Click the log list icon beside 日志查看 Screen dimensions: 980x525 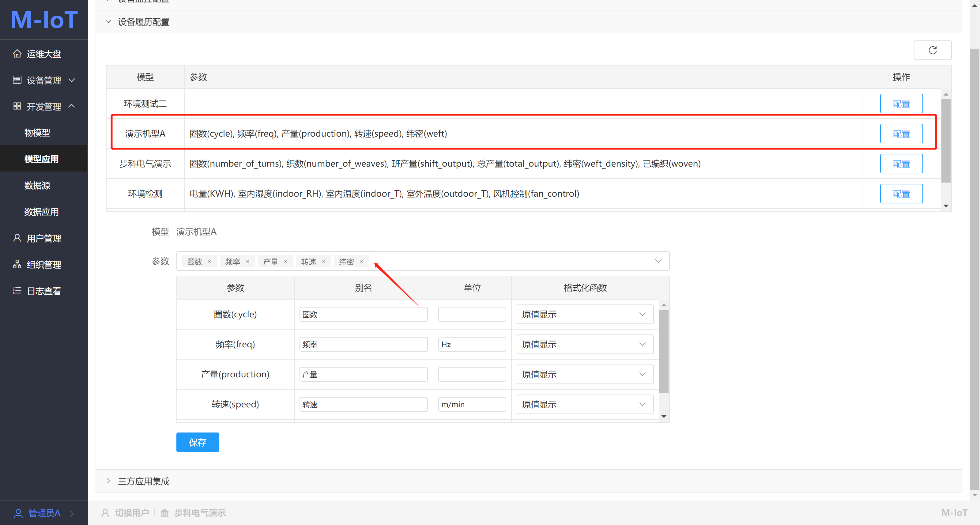pyautogui.click(x=17, y=291)
